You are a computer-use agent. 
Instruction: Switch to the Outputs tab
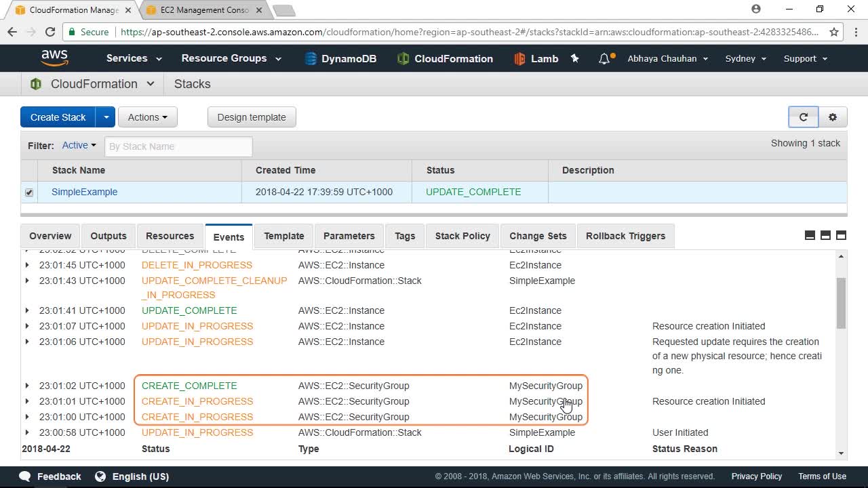click(108, 236)
